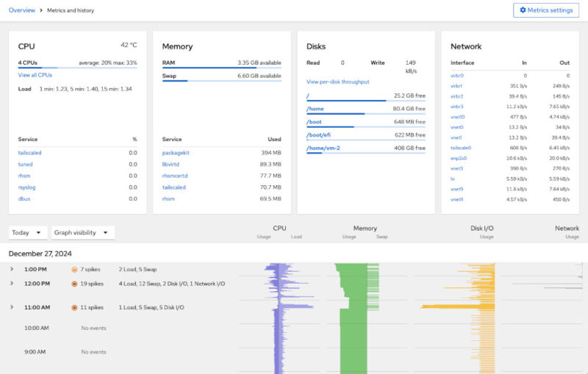Open the Graph visibility dropdown
The height and width of the screenshot is (374, 588).
[x=82, y=233]
